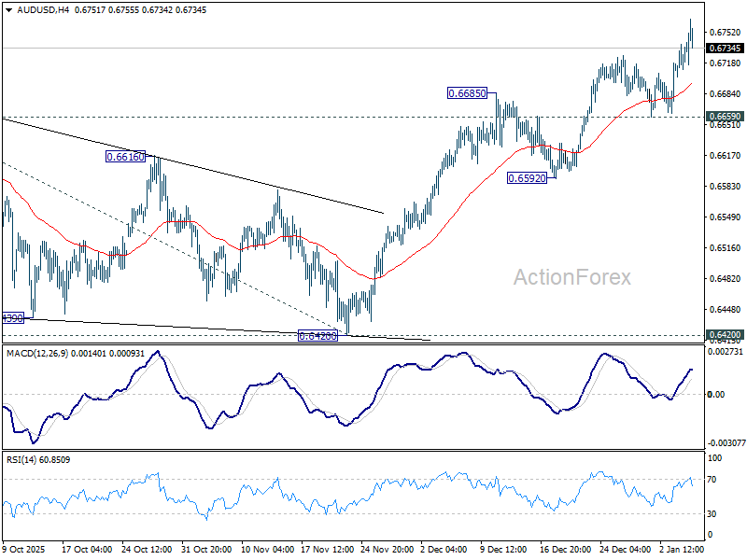747x560 pixels.
Task: Click the 17 Oct 04:00 time label
Action: pyautogui.click(x=87, y=549)
